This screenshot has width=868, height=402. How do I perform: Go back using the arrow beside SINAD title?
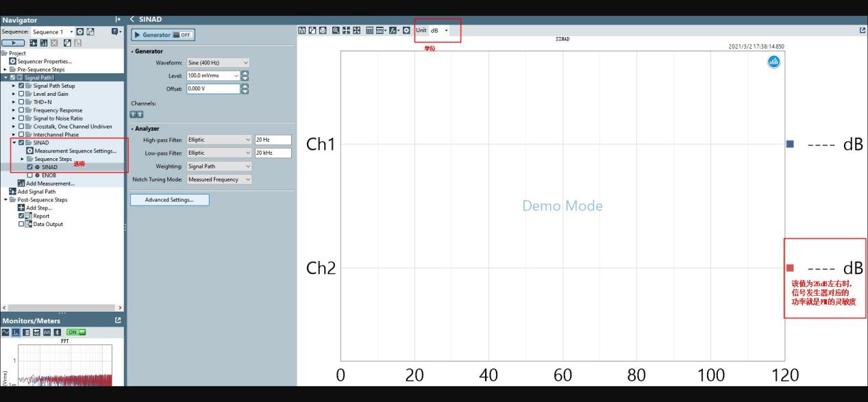click(x=132, y=19)
